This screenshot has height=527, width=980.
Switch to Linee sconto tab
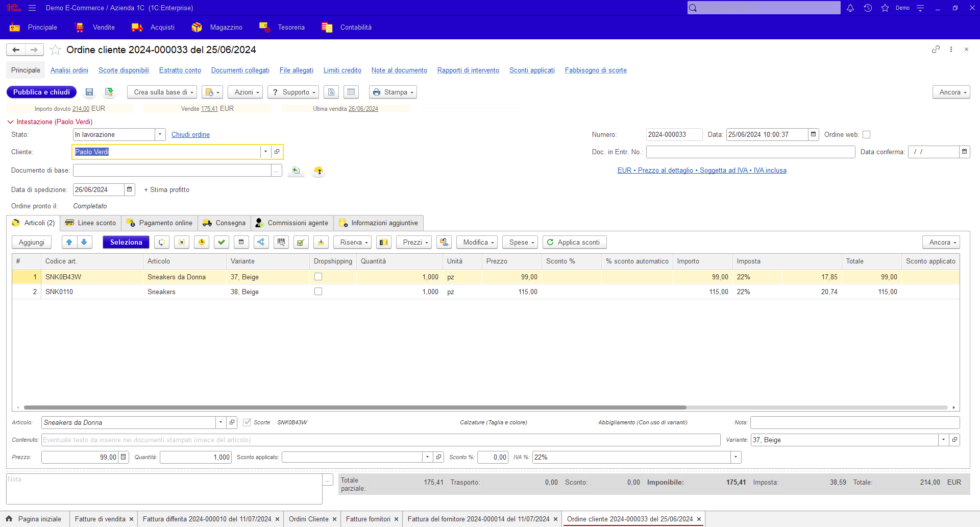click(90, 223)
